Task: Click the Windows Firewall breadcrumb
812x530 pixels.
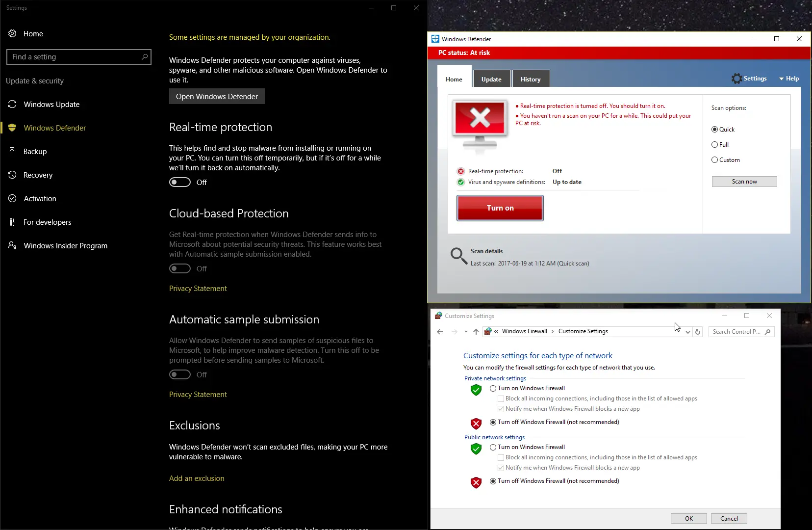Action: click(524, 331)
